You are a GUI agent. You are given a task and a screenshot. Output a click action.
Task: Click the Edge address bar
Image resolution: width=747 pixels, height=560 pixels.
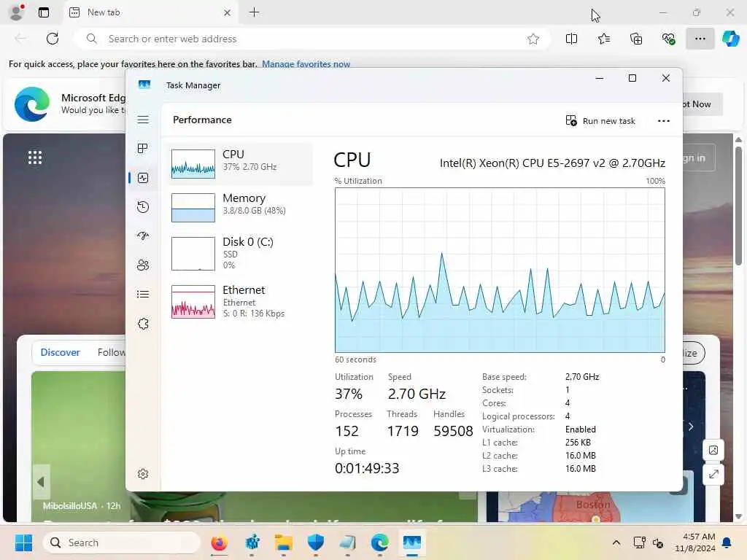pyautogui.click(x=312, y=39)
